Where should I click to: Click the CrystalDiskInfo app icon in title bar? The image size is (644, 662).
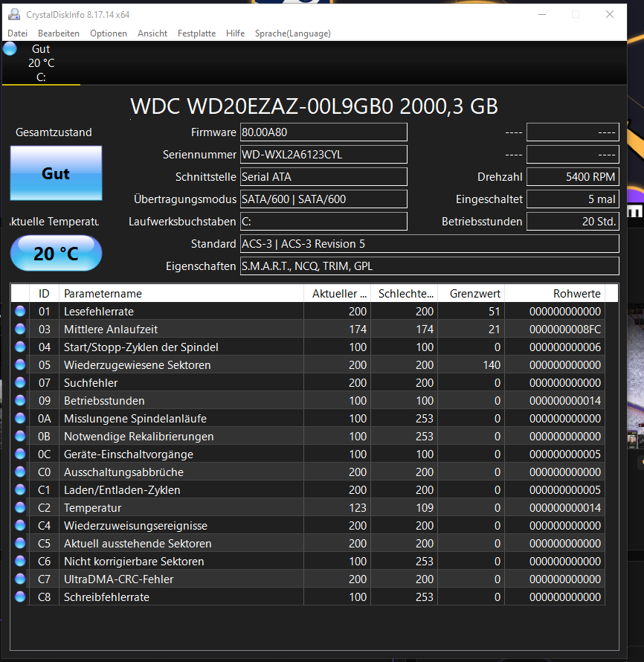point(14,14)
